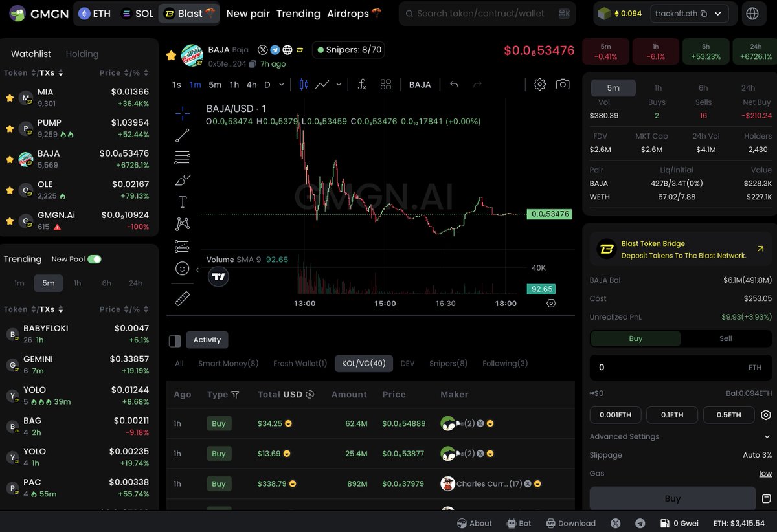Select the SOL chain tab

coord(138,14)
